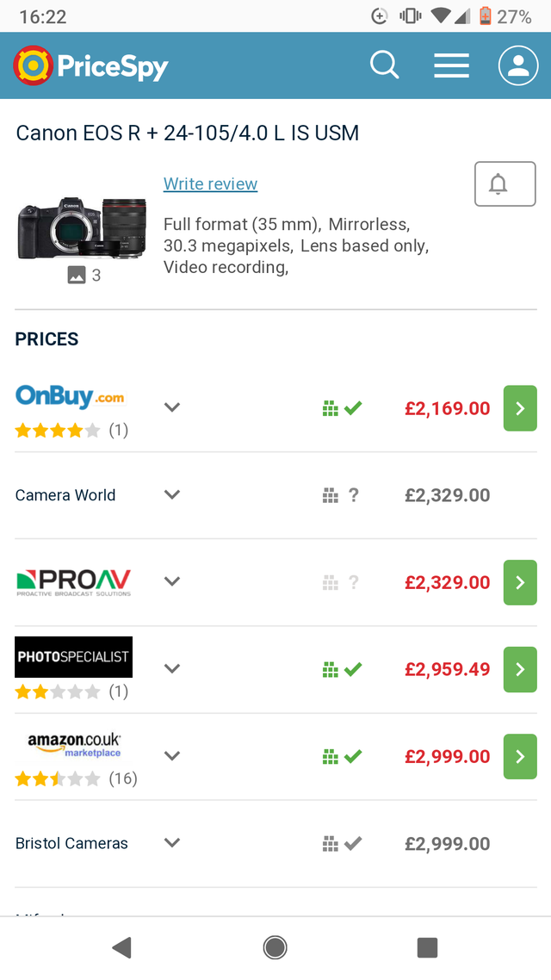Expand PROAV price details chevron
This screenshot has height=980, width=551.
point(172,581)
